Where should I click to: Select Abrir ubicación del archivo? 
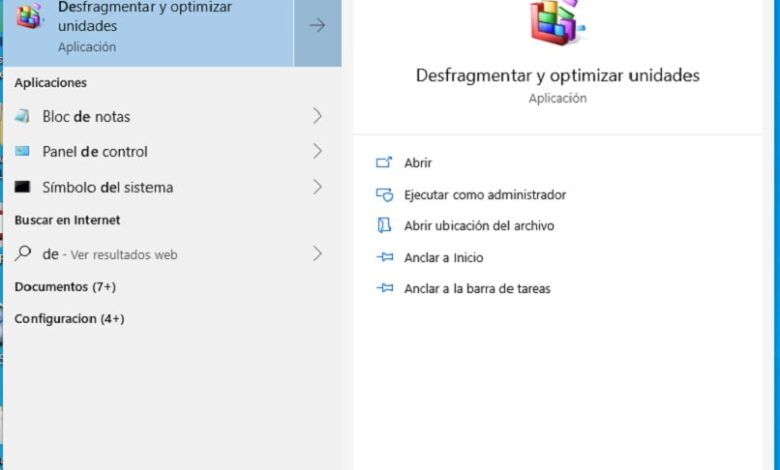479,226
